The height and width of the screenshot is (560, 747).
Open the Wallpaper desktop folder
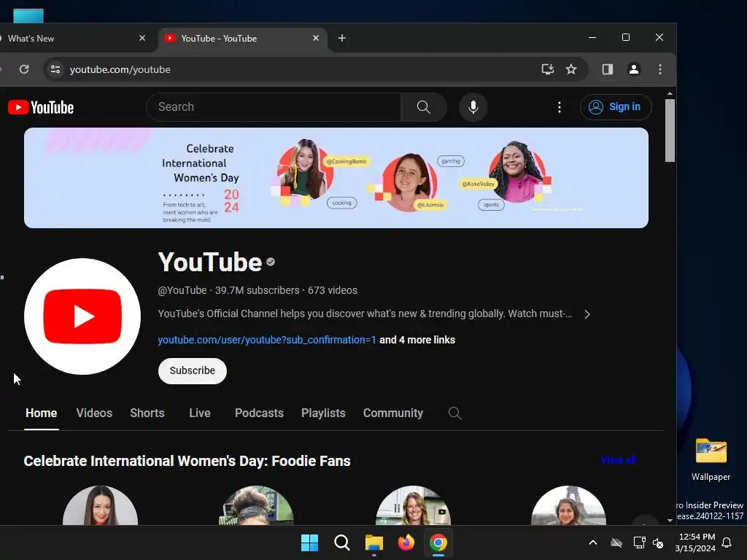point(711,459)
